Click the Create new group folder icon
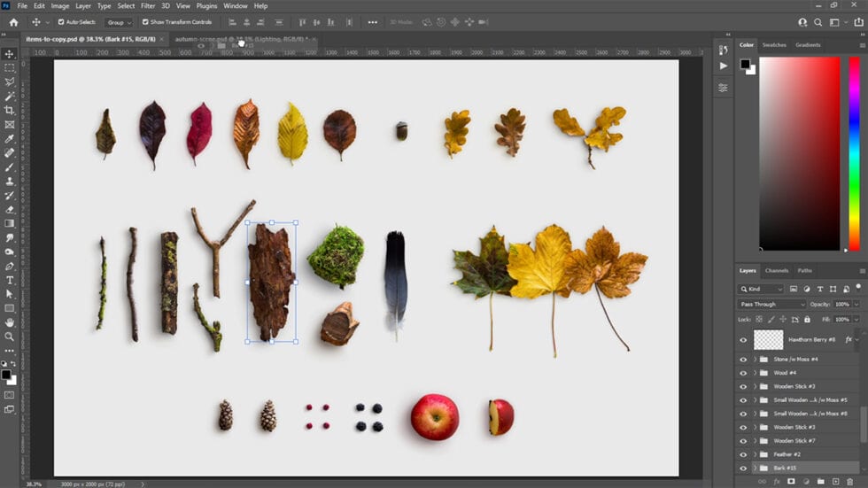This screenshot has width=868, height=488. (x=820, y=482)
